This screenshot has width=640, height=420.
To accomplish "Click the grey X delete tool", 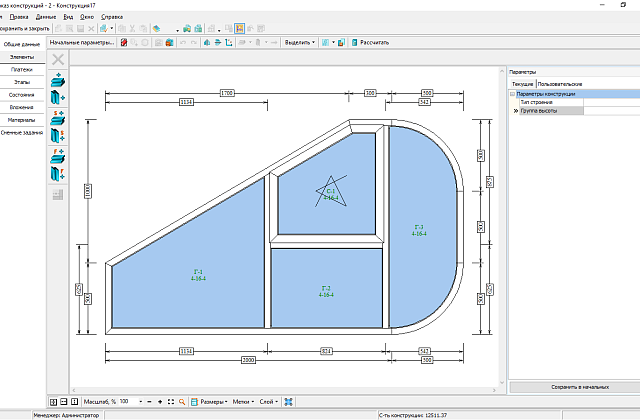I will [58, 59].
